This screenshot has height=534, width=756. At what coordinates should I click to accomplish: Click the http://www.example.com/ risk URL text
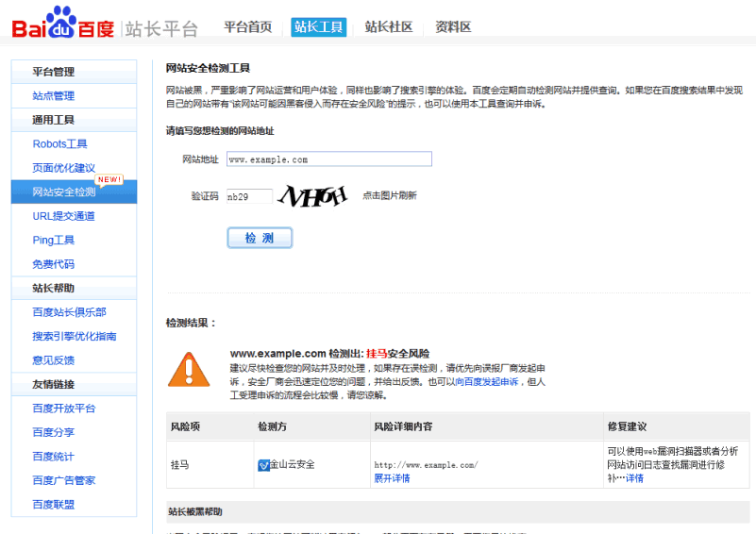tap(426, 465)
